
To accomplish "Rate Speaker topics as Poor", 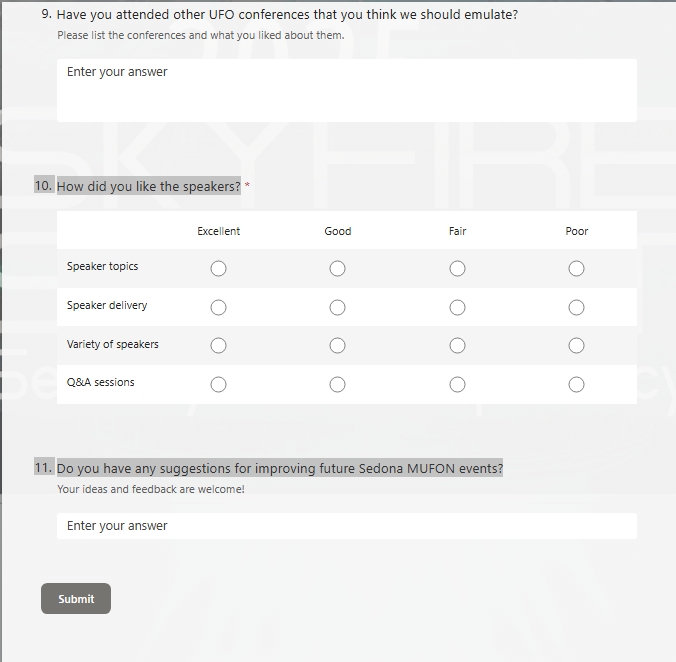I will pos(576,268).
